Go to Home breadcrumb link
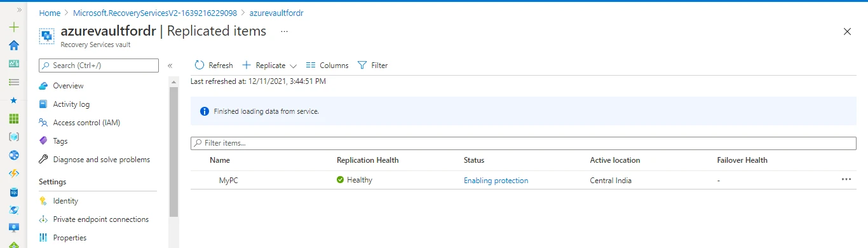The image size is (868, 248). click(x=50, y=13)
